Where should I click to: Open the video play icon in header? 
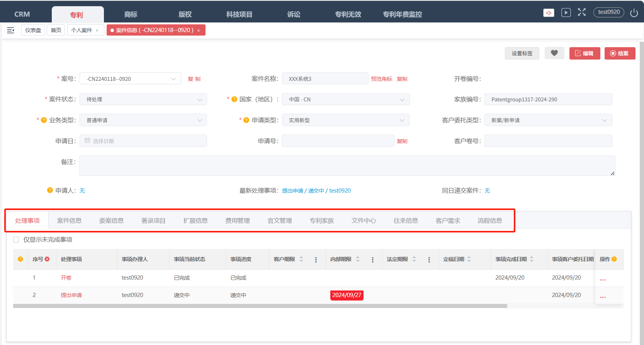coord(566,12)
